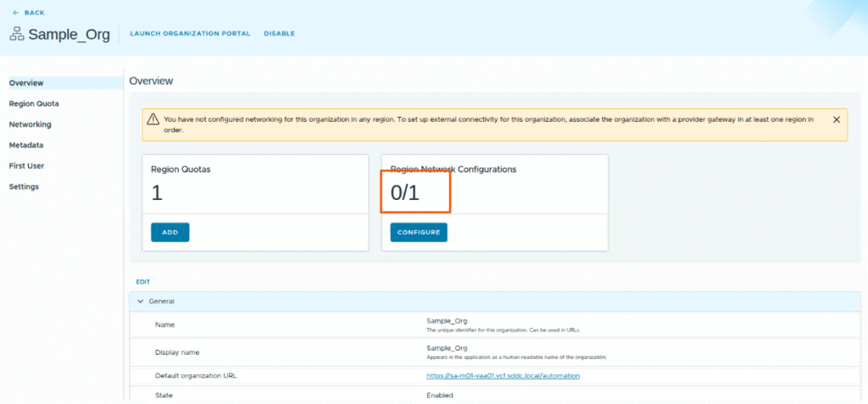Click CONFIGURE under Region Network Configurations
This screenshot has width=868, height=404.
pyautogui.click(x=419, y=232)
